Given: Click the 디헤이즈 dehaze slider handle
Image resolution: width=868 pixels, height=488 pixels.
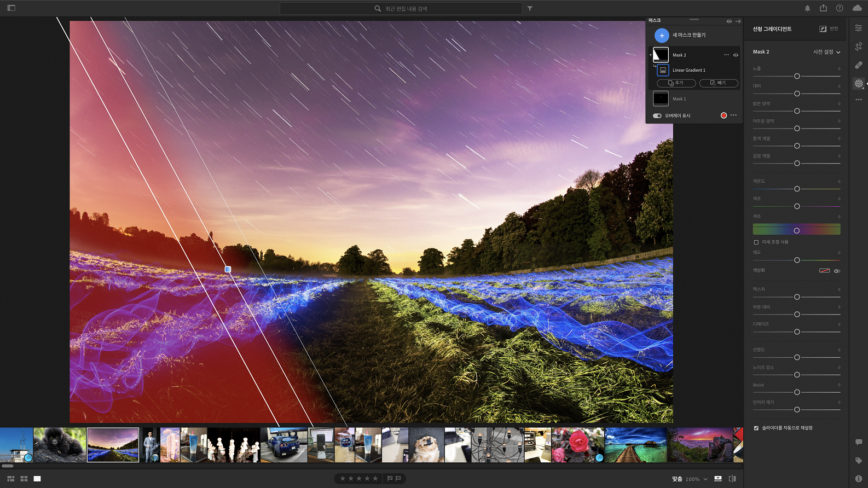Looking at the screenshot, I should [797, 332].
